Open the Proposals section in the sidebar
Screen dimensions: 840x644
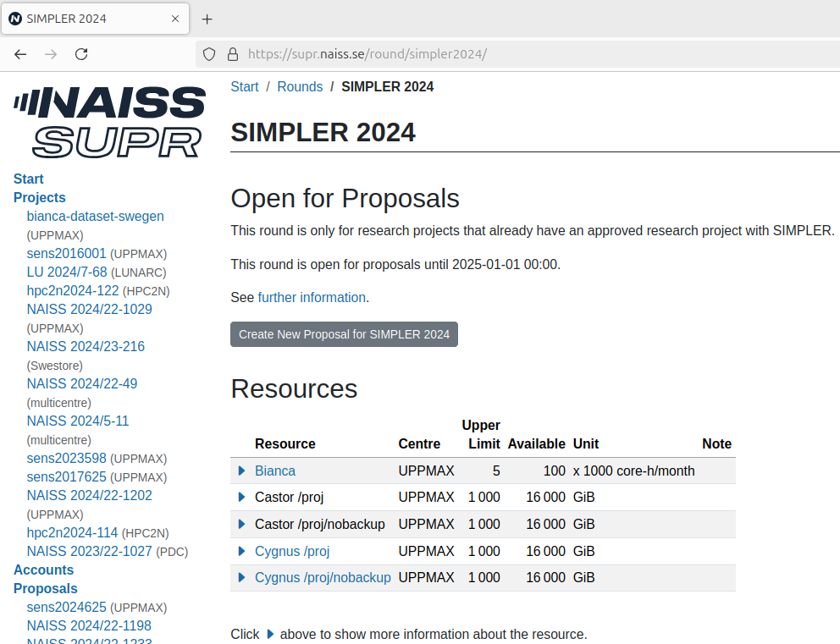45,588
